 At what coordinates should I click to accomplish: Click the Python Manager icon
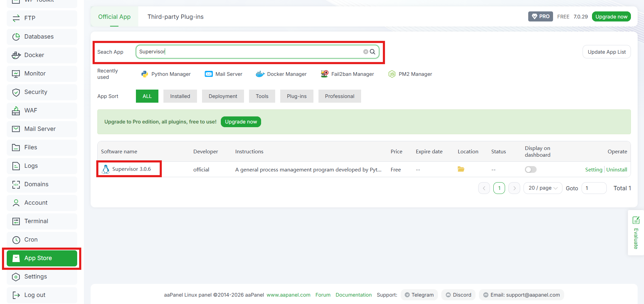coord(145,74)
